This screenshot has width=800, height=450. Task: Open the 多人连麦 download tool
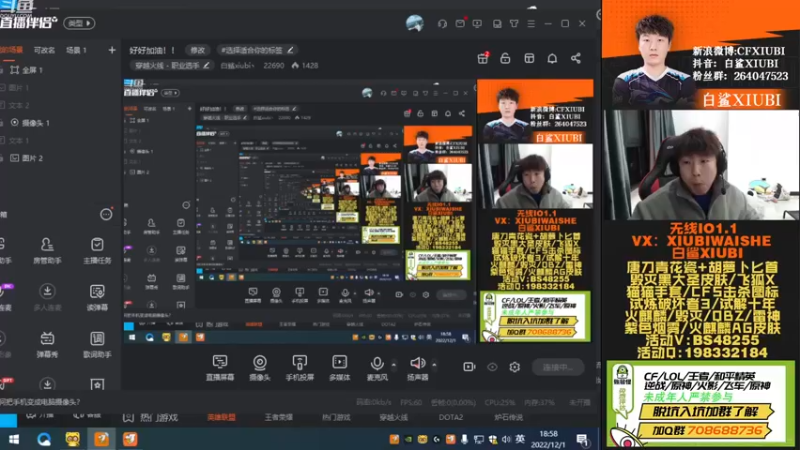pyautogui.click(x=47, y=297)
